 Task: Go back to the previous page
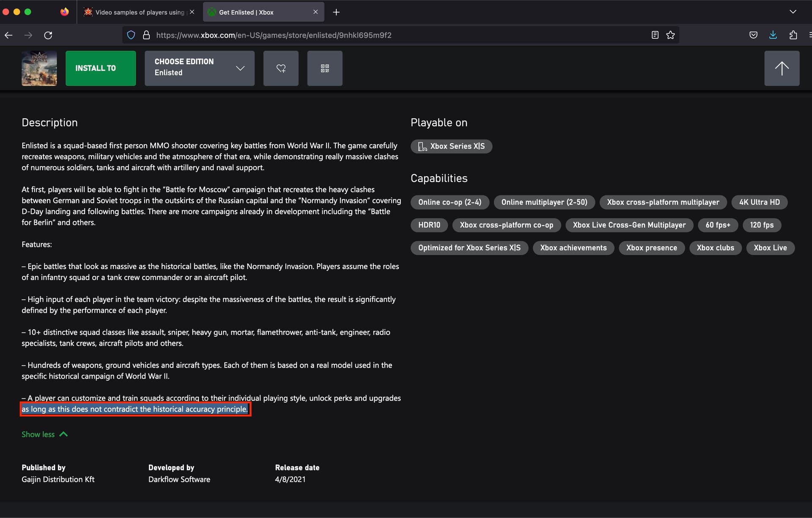pyautogui.click(x=8, y=35)
